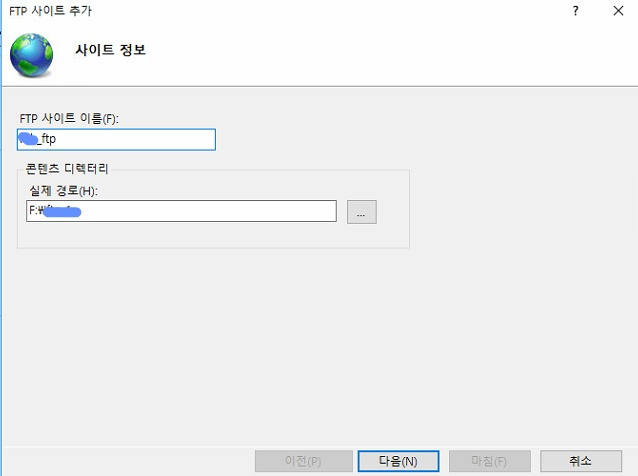Screen dimensions: 638x476
Task: Click the '실제 경로(H):' label
Action: click(x=63, y=190)
